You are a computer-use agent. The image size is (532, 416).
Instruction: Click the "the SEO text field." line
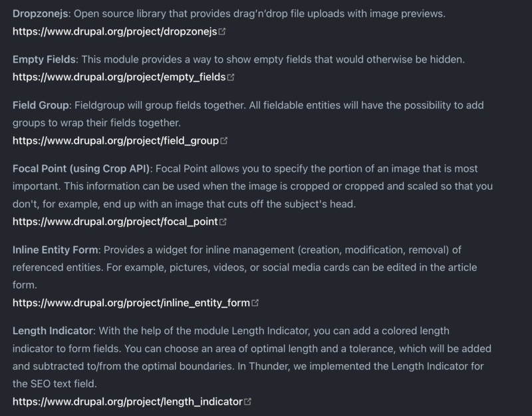(x=55, y=385)
